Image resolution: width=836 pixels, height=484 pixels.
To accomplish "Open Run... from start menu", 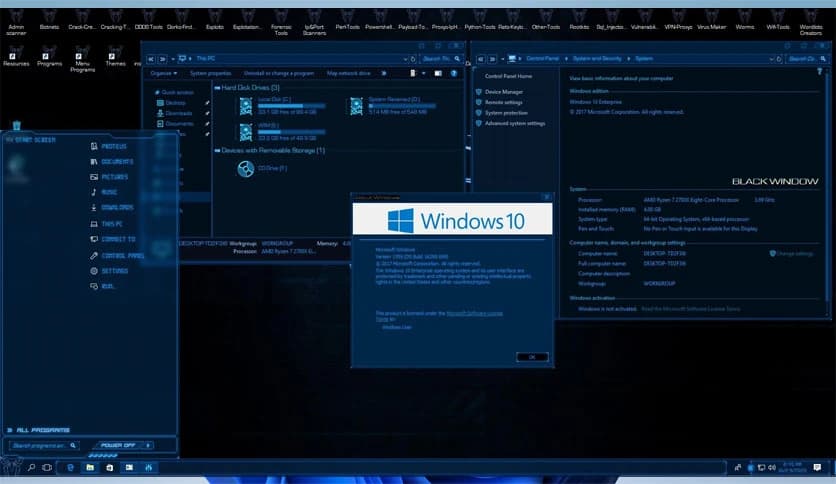I will pyautogui.click(x=102, y=287).
